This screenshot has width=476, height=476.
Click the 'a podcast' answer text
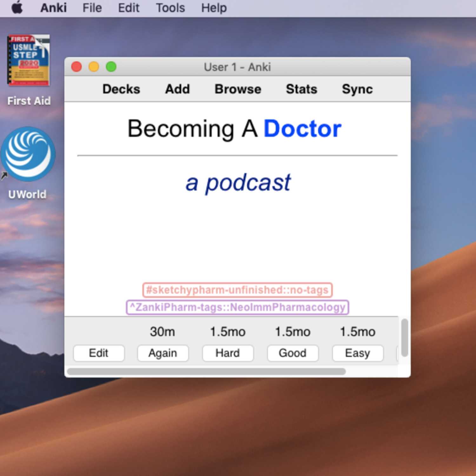pos(238,182)
